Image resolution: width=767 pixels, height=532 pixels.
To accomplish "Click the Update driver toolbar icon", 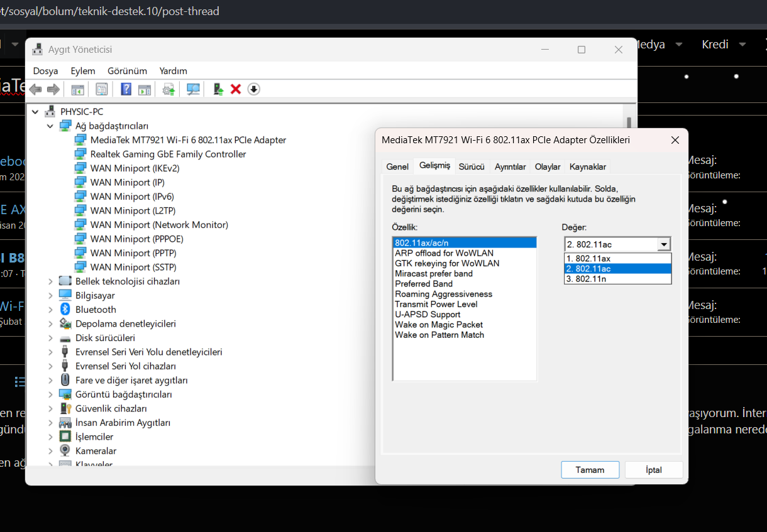I will [x=168, y=89].
